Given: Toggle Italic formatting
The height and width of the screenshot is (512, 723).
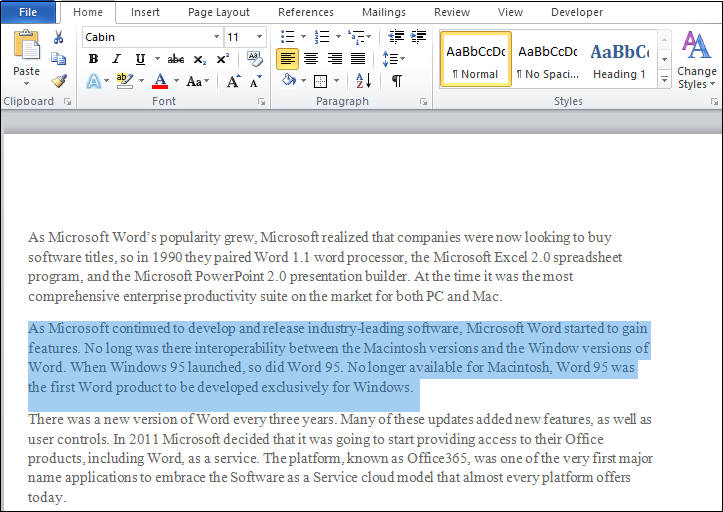Looking at the screenshot, I should tap(116, 59).
